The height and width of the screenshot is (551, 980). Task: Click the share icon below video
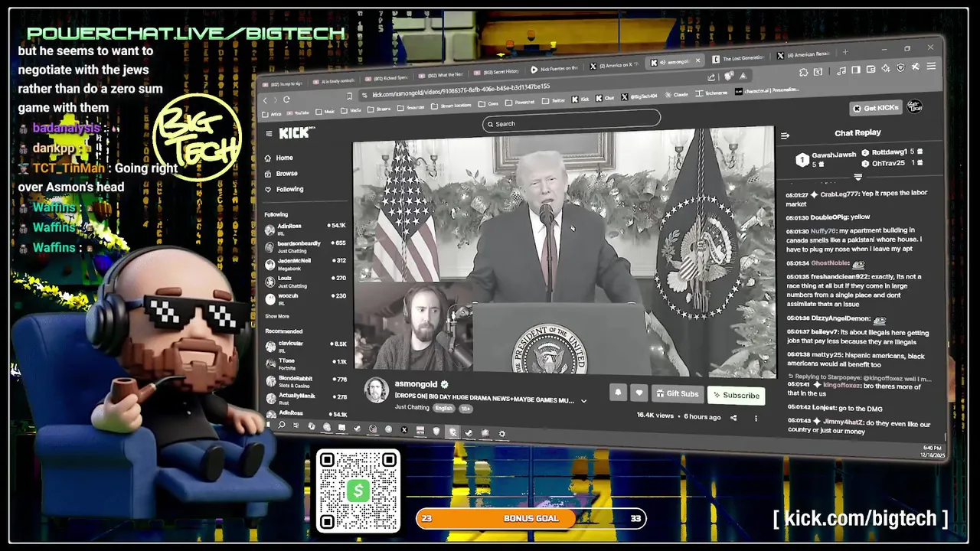coord(733,418)
